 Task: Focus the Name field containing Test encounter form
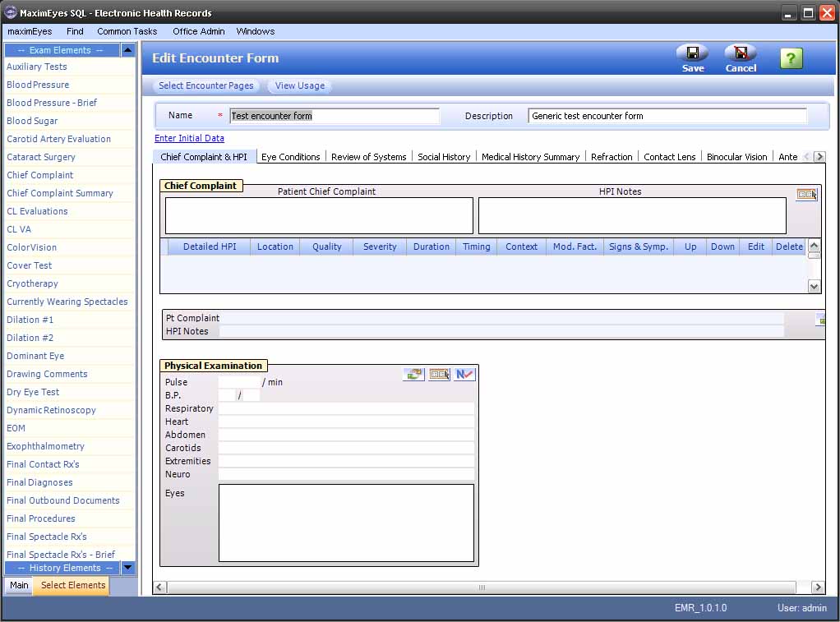(335, 116)
